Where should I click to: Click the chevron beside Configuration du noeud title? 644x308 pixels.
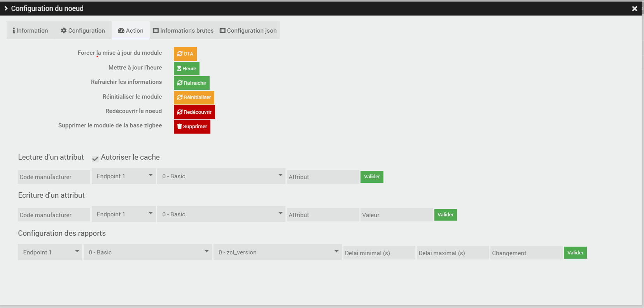[6, 8]
